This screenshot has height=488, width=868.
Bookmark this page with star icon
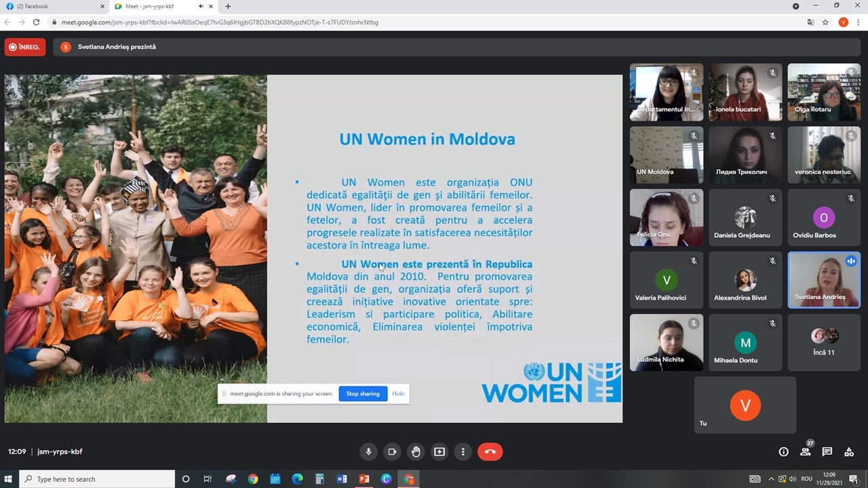click(825, 22)
